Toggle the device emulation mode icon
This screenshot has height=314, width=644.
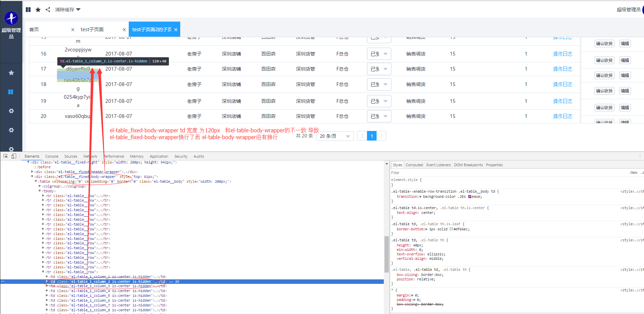pos(13,156)
